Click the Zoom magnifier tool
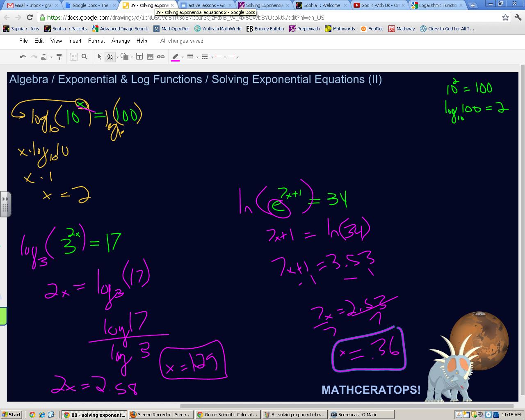The width and height of the screenshot is (525, 420). (x=84, y=57)
